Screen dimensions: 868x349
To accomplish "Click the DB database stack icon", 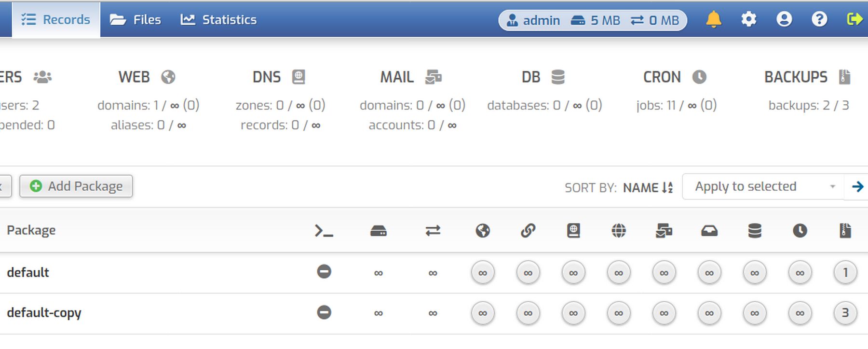I will 558,77.
